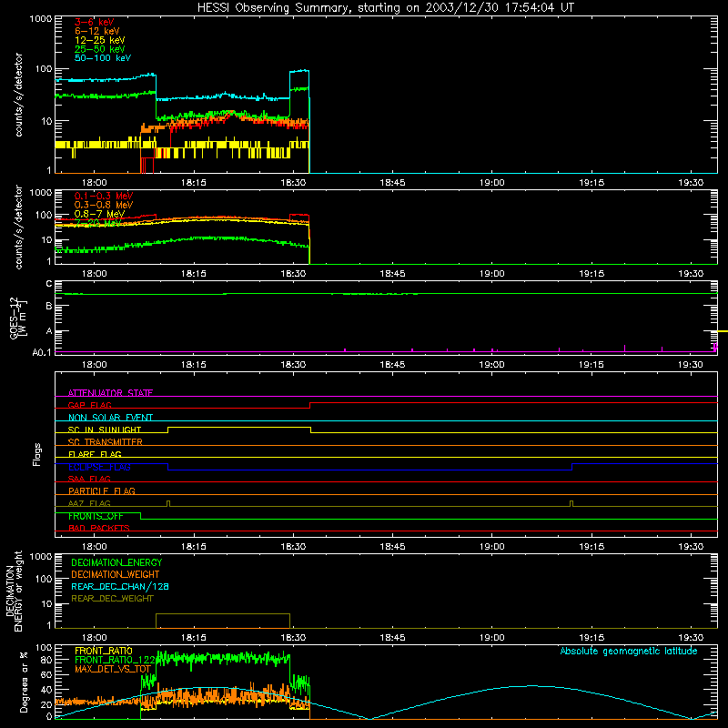The width and height of the screenshot is (728, 728).
Task: Select the DECIMATION_WEIGHT legend label
Action: (116, 574)
